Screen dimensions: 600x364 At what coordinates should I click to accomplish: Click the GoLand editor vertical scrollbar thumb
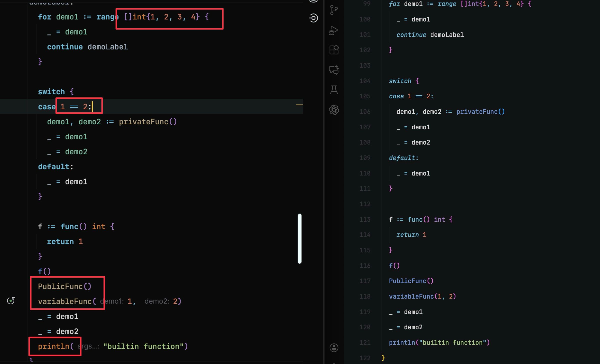(x=300, y=238)
